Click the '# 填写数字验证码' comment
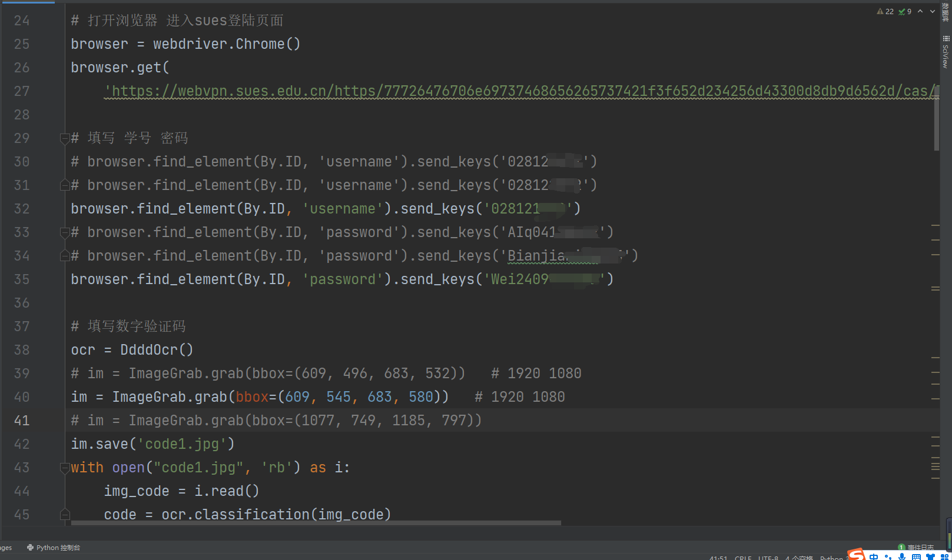This screenshot has width=952, height=560. 128,326
